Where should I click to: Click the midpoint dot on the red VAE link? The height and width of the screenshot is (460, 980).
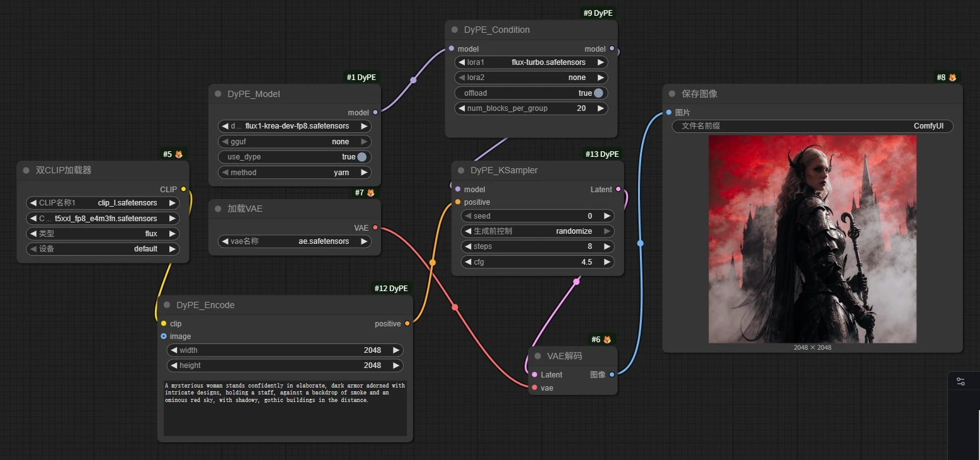coord(455,308)
